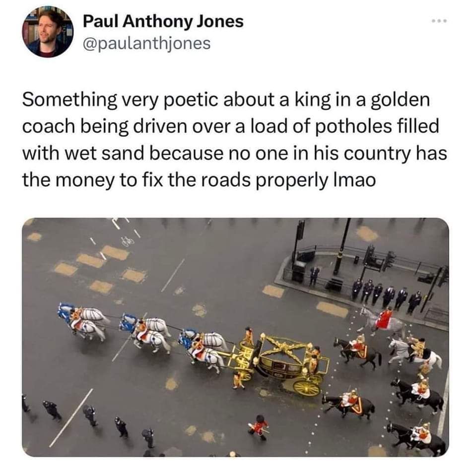The height and width of the screenshot is (476, 471).
Task: Click the guard in red tunic and bearskin hat
Action: click(x=259, y=427)
